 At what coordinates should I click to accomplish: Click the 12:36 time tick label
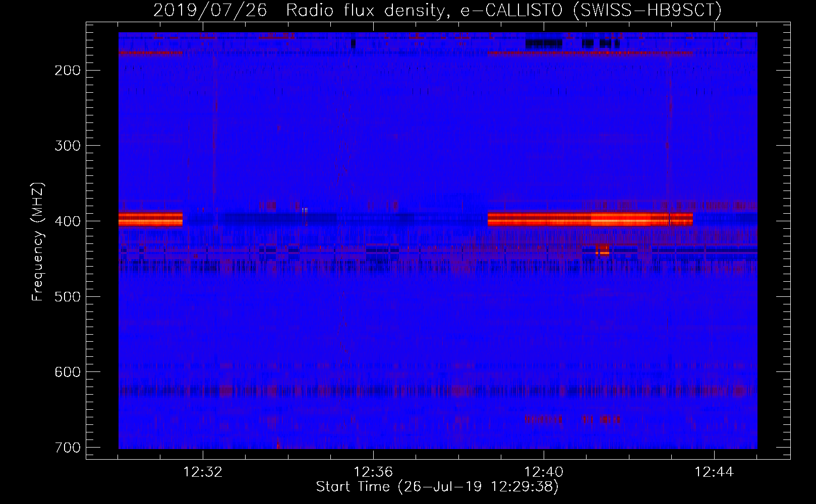pyautogui.click(x=373, y=472)
